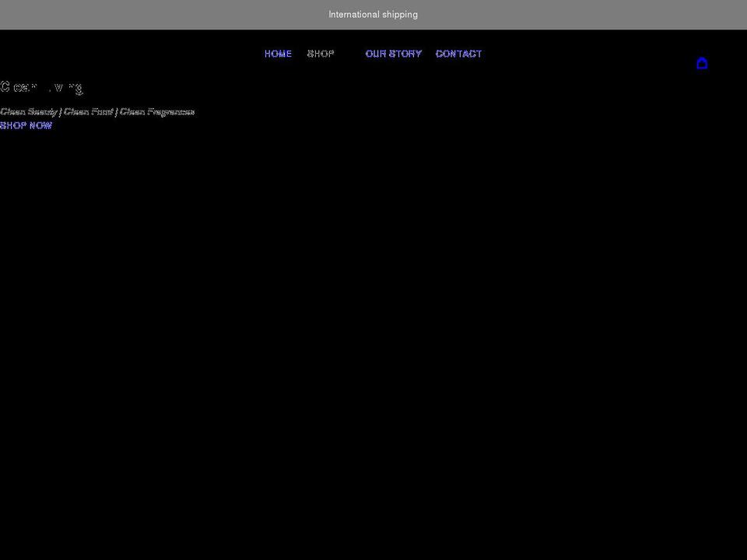Open the shopping cart icon
The width and height of the screenshot is (747, 560).
tap(702, 63)
